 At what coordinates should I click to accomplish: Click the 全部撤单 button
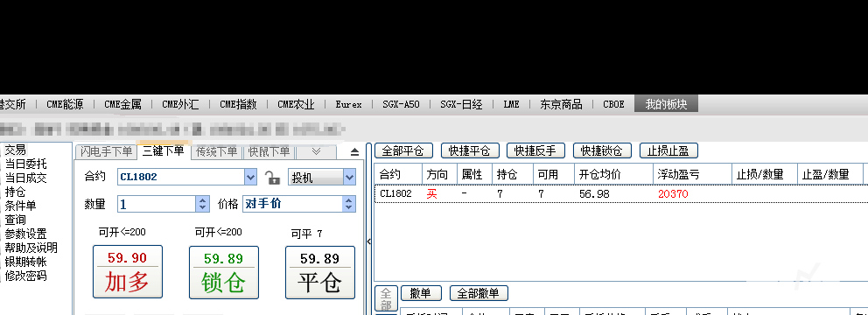point(479,293)
